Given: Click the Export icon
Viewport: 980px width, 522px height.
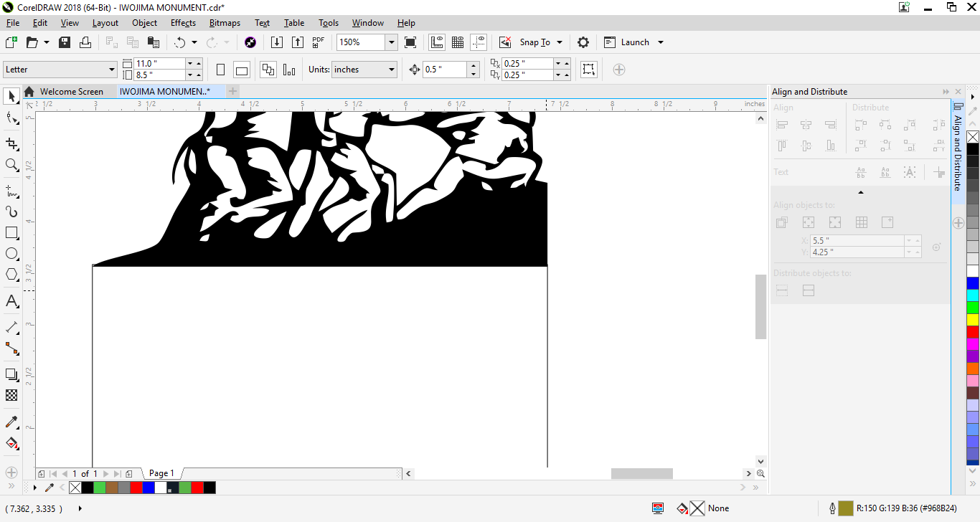Looking at the screenshot, I should pyautogui.click(x=298, y=42).
